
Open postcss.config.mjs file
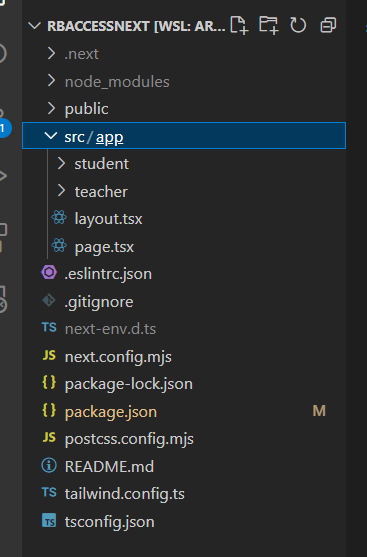pos(129,439)
